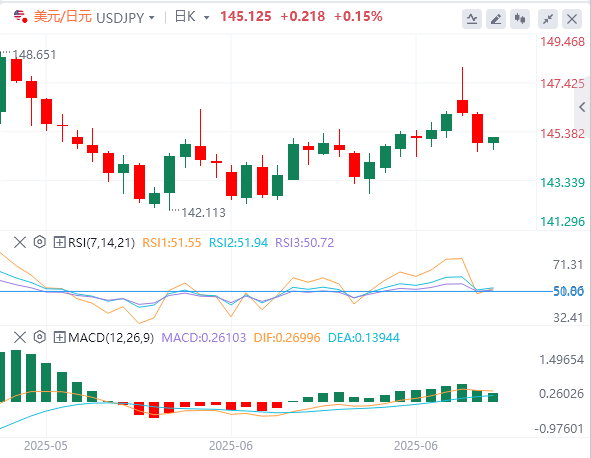Viewport: 591px width, 458px height.
Task: Open RSI indicator settings hexagon icon
Action: tap(40, 242)
